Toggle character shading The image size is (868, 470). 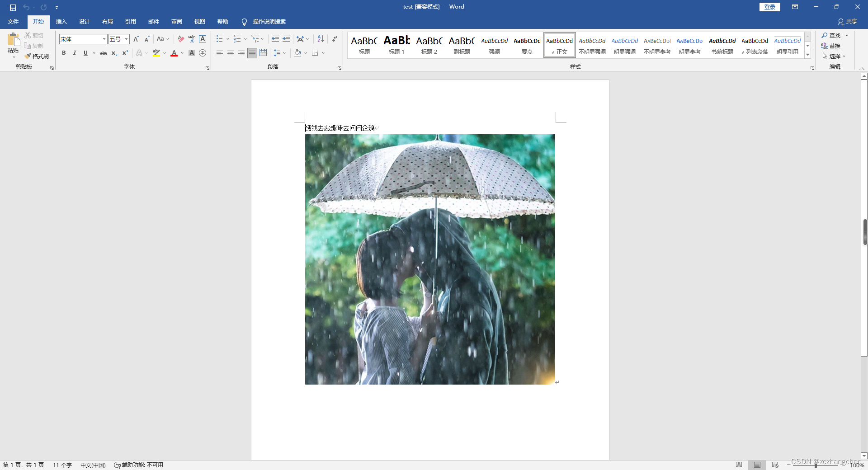pyautogui.click(x=192, y=53)
